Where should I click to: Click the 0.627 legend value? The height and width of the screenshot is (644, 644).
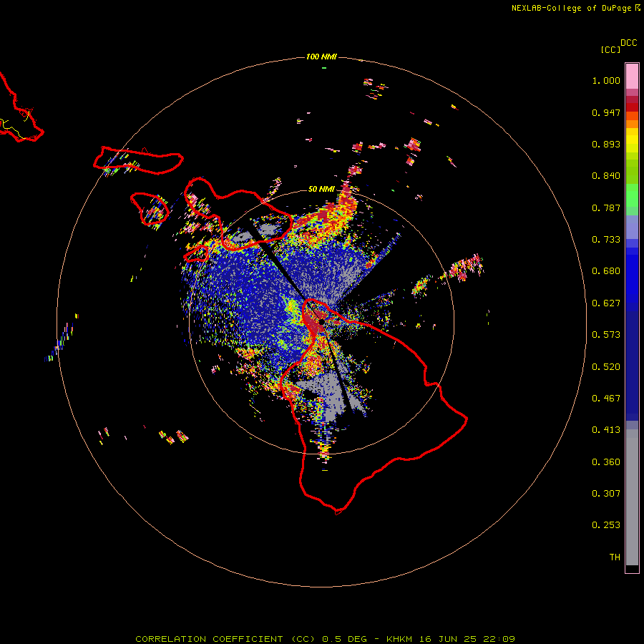click(x=606, y=303)
